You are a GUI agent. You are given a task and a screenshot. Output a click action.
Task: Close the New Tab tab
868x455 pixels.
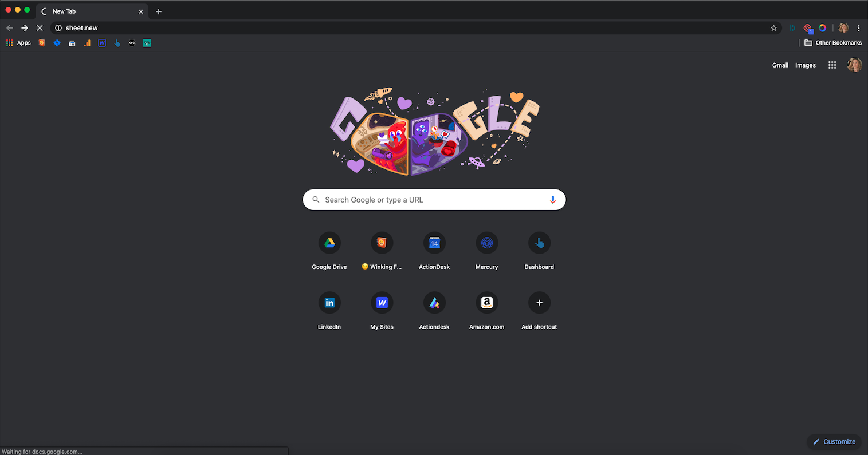click(141, 11)
